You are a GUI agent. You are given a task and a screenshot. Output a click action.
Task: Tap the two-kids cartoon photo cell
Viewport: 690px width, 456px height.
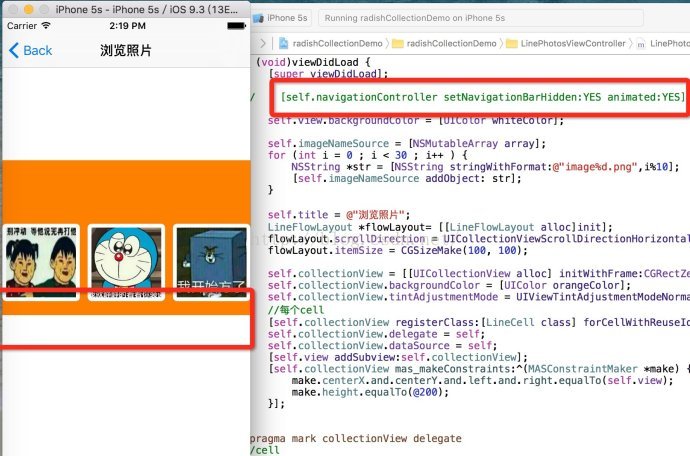click(x=41, y=262)
